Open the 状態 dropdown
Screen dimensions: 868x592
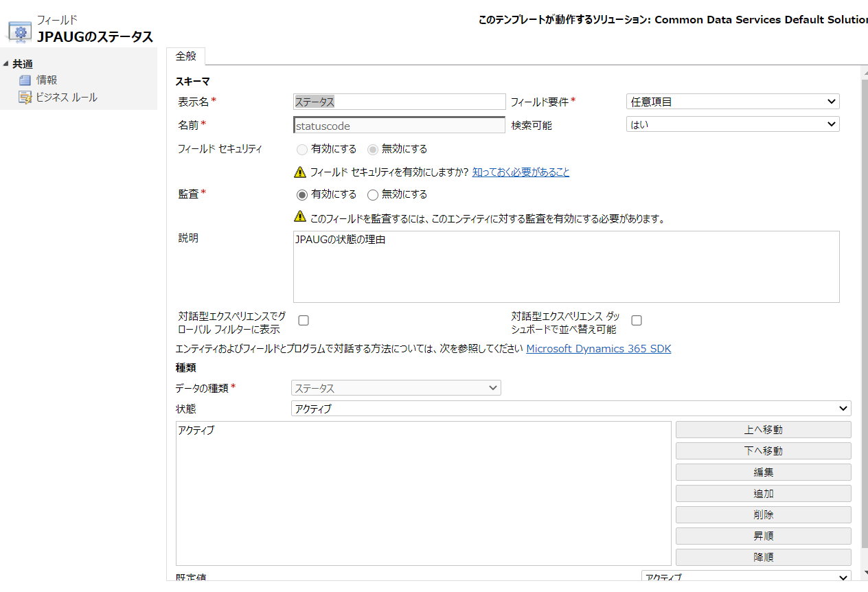click(571, 409)
